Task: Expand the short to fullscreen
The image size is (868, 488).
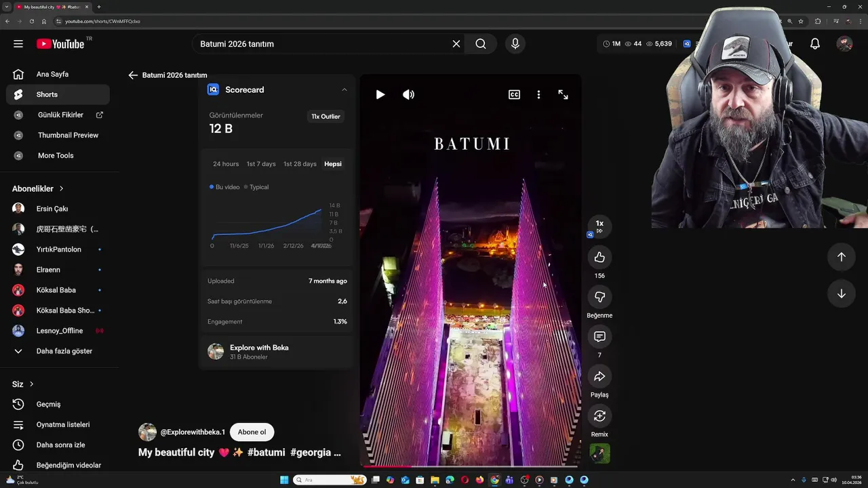Action: (x=563, y=95)
